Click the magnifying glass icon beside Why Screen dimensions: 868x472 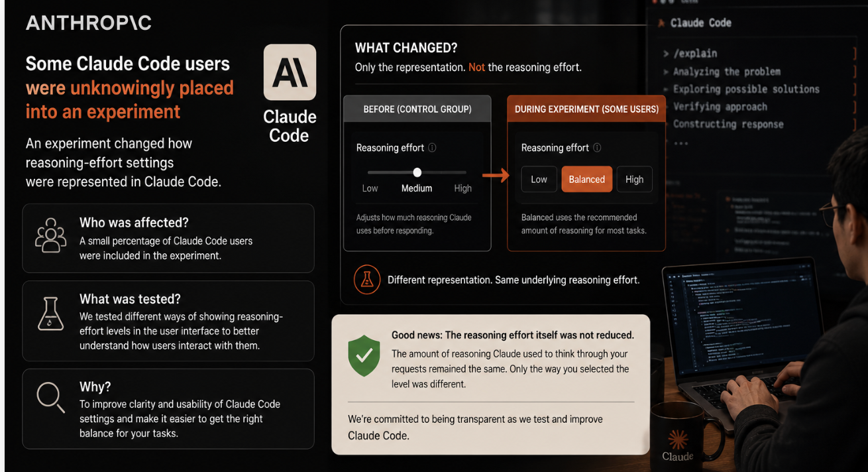tap(50, 398)
